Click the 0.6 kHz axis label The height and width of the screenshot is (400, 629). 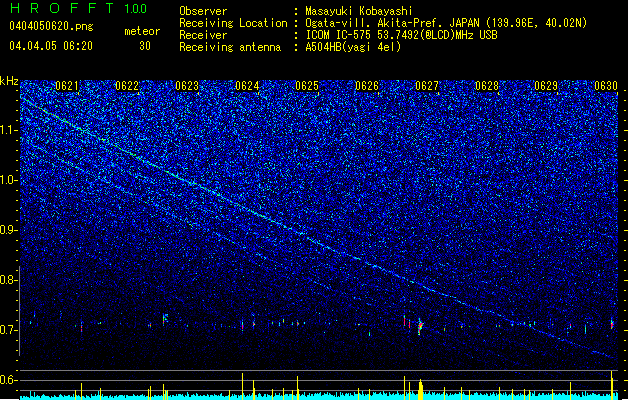point(9,380)
